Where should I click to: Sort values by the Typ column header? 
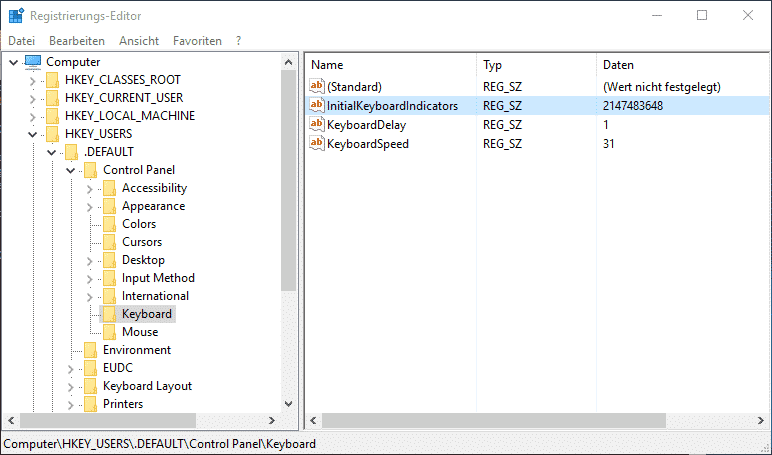pyautogui.click(x=536, y=65)
